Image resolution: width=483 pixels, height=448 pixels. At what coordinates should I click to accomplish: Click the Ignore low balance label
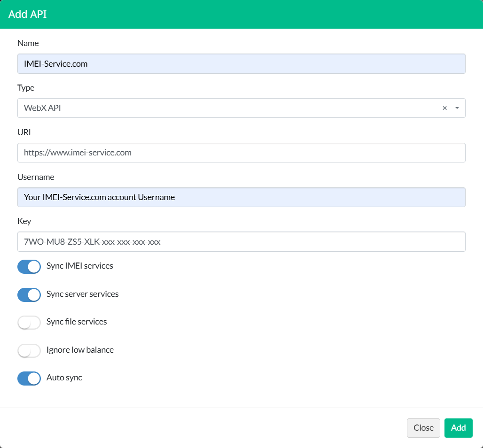(x=80, y=350)
